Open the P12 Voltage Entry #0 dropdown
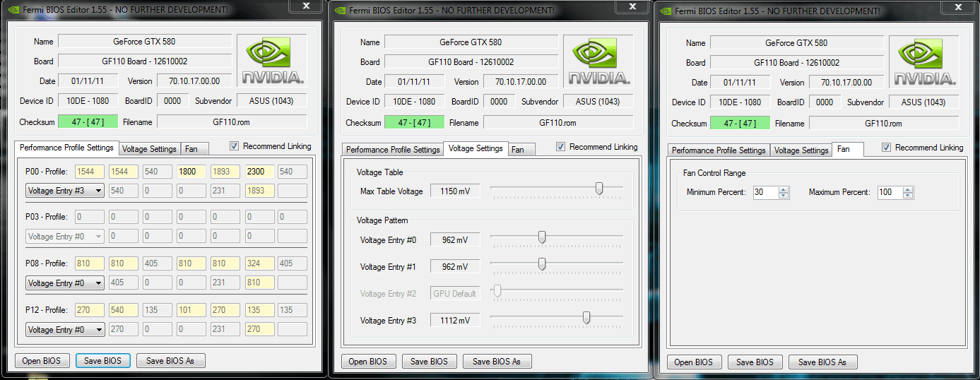The image size is (980, 380). point(65,329)
